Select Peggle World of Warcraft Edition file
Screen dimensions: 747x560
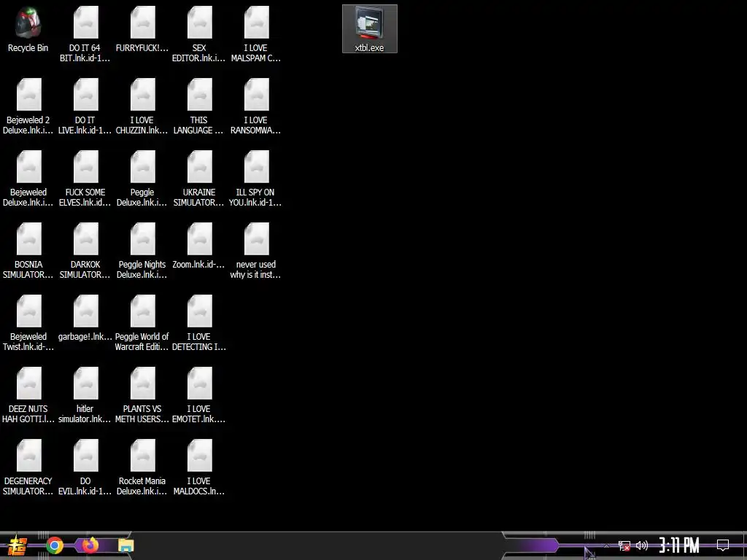(x=142, y=323)
